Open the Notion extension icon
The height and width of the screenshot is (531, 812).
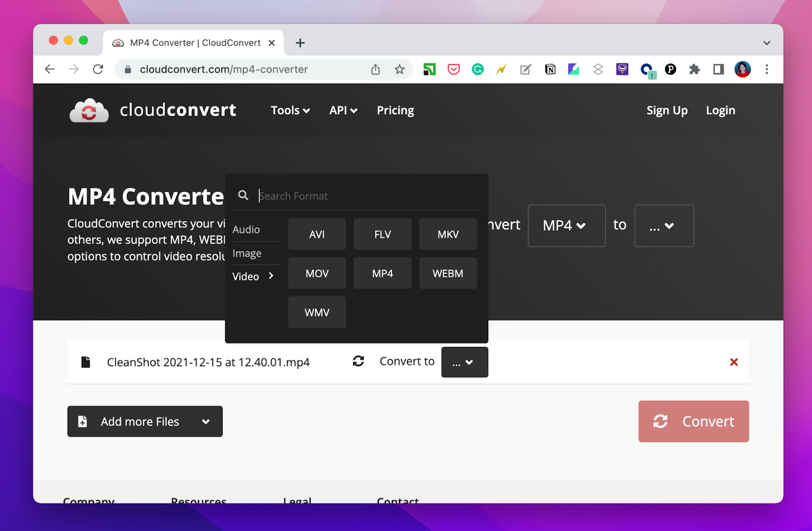(x=550, y=69)
